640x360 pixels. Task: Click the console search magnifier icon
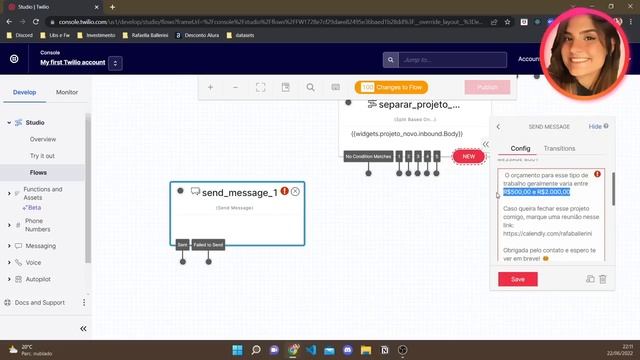coord(391,60)
